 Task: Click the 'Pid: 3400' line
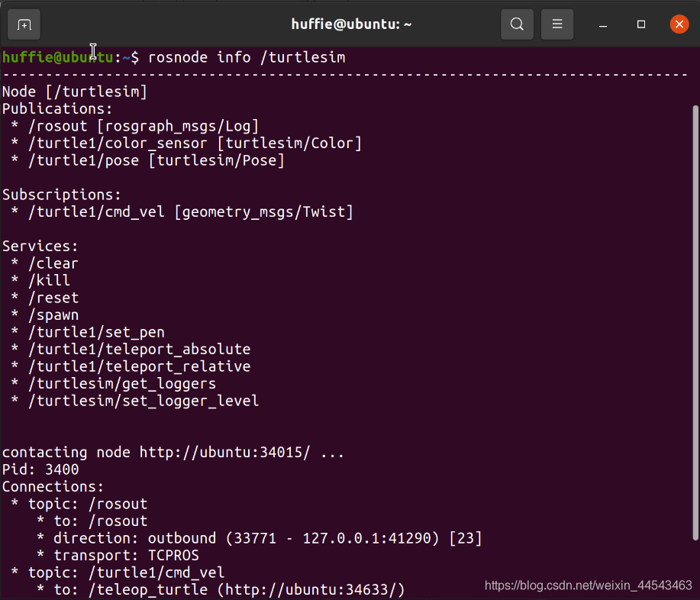pos(40,469)
